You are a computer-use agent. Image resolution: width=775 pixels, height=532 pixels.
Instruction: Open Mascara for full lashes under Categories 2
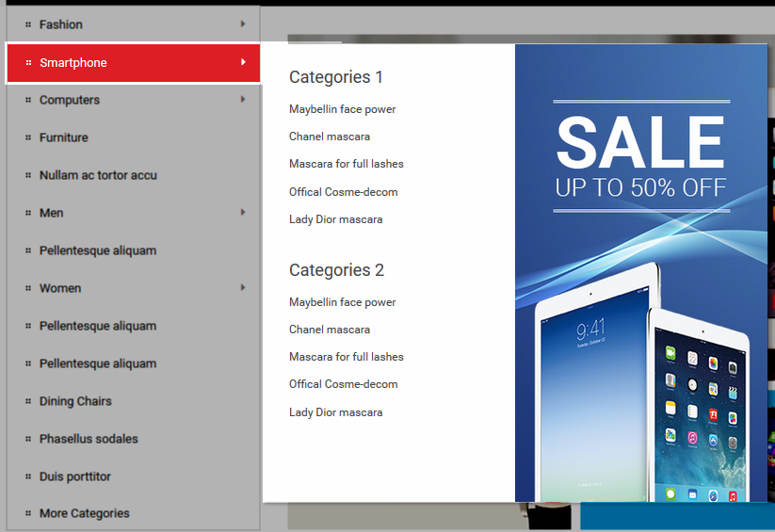(347, 357)
